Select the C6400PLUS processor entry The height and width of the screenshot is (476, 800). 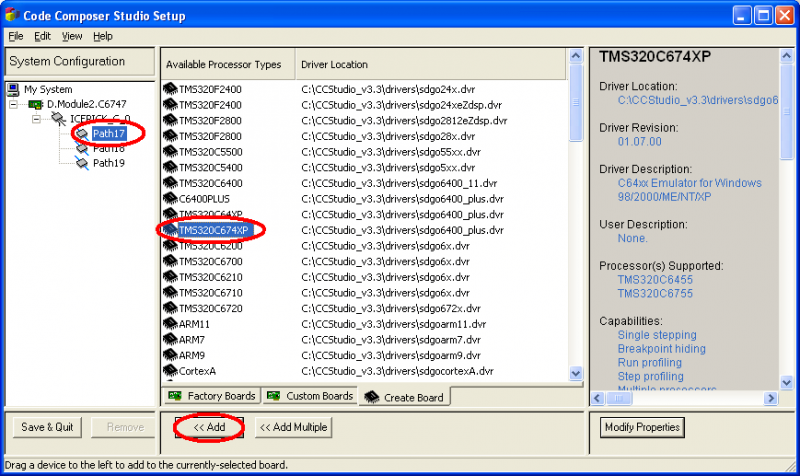[204, 198]
